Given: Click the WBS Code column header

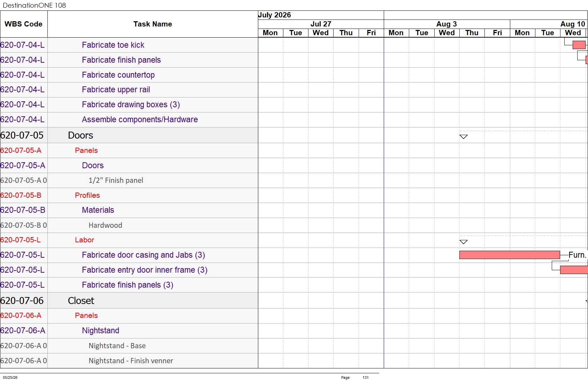Looking at the screenshot, I should (24, 24).
